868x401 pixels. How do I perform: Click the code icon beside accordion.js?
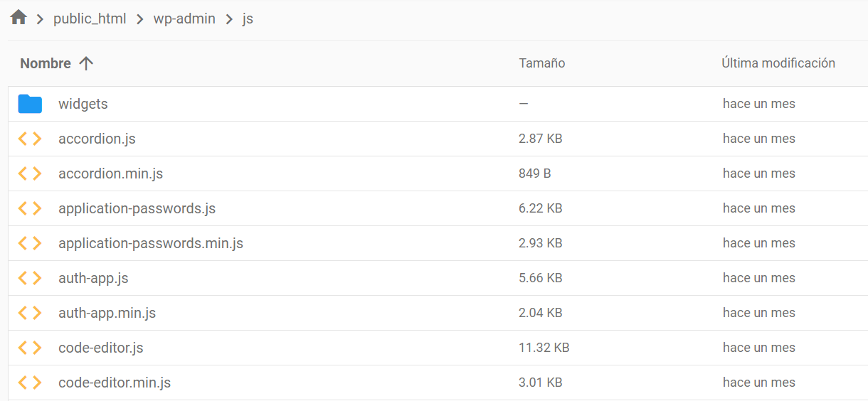(x=30, y=139)
